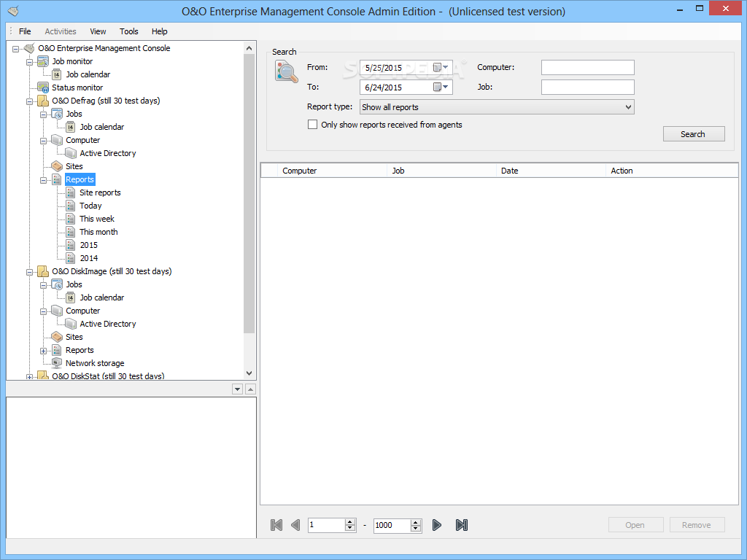This screenshot has height=560, width=747.
Task: Jump to the last results page
Action: 462,525
